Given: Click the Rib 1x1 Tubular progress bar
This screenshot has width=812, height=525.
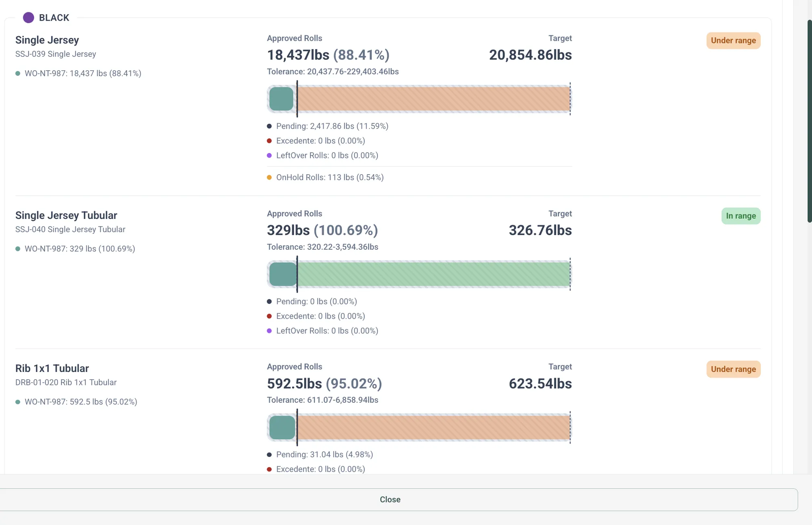Looking at the screenshot, I should (x=419, y=427).
